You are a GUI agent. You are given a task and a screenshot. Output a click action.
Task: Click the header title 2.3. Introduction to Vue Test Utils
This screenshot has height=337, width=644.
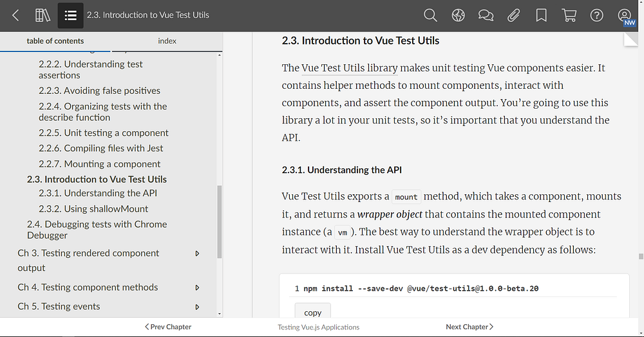coord(148,15)
